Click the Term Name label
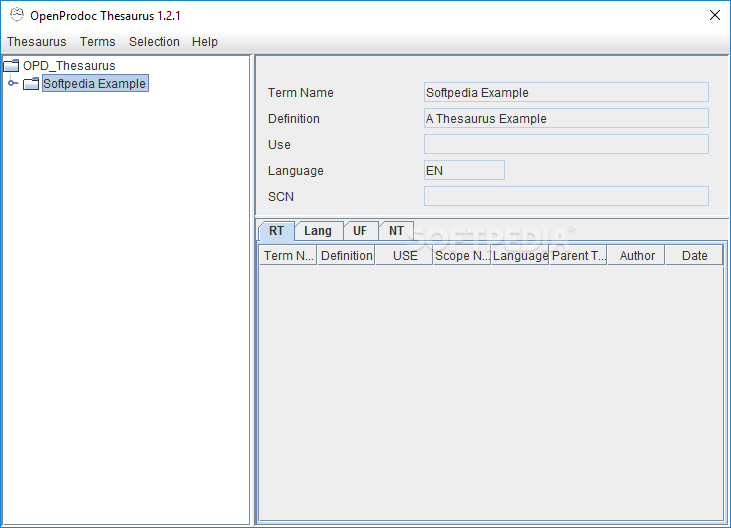The height and width of the screenshot is (528, 731). (301, 93)
